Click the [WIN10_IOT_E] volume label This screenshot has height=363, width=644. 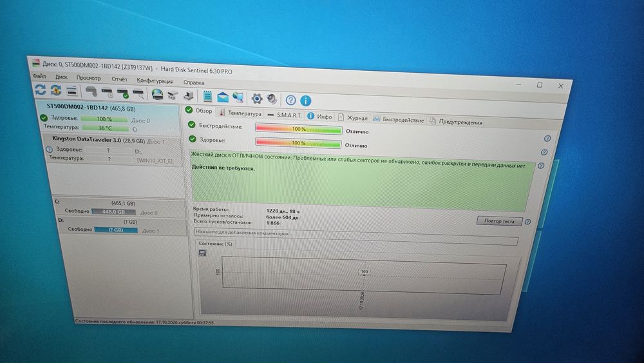[155, 161]
